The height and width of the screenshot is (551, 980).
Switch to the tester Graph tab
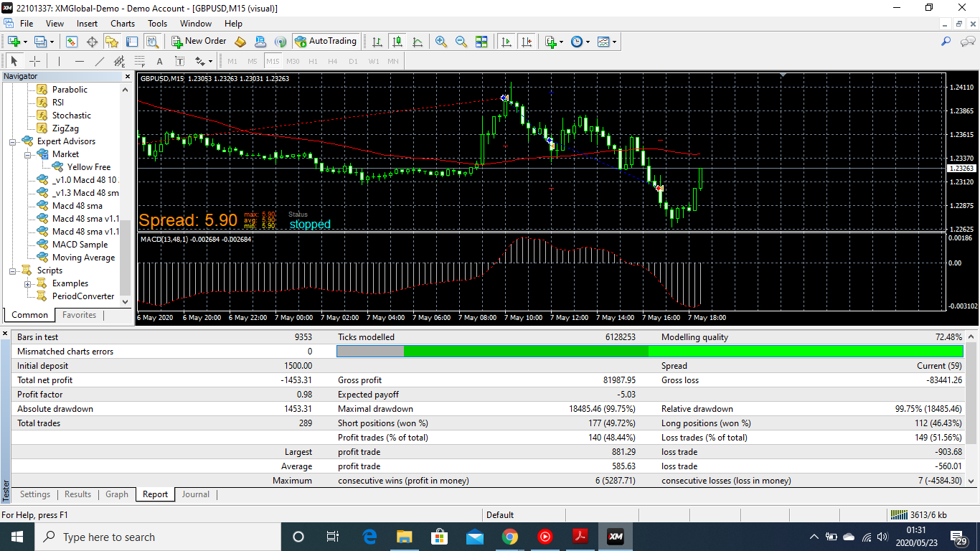click(117, 494)
